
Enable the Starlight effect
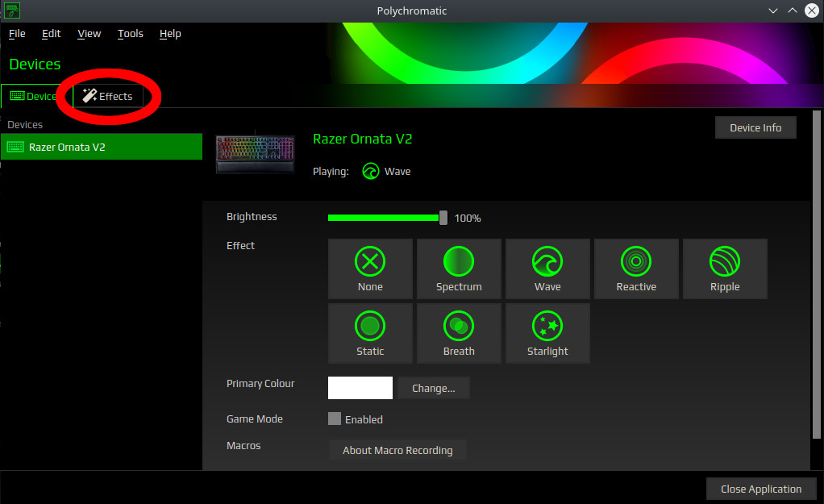pos(547,333)
